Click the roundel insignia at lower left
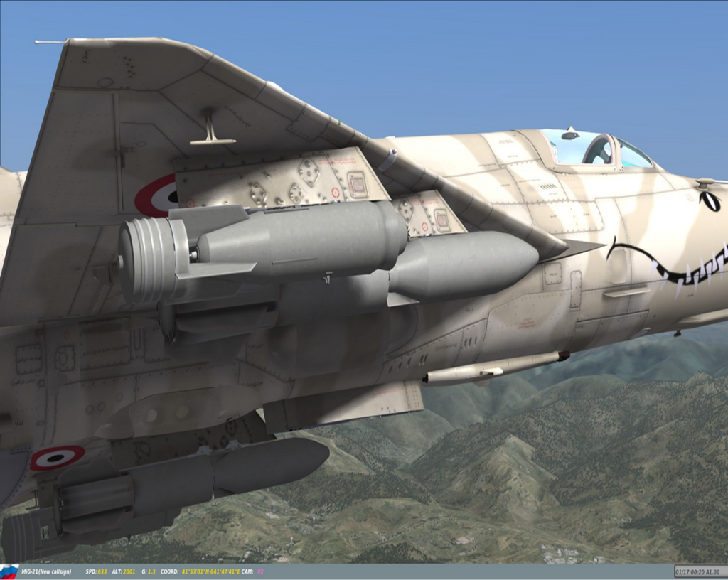 (56, 457)
